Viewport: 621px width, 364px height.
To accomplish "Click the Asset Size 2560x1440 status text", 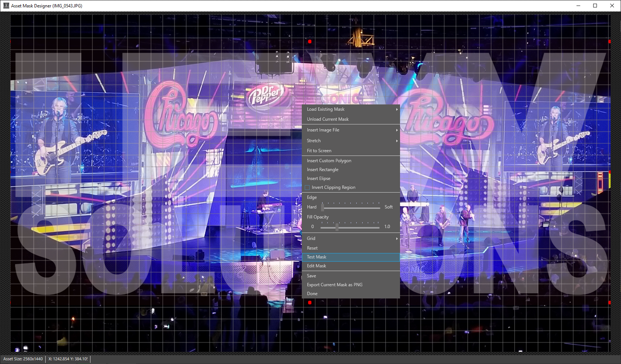I will [x=23, y=359].
